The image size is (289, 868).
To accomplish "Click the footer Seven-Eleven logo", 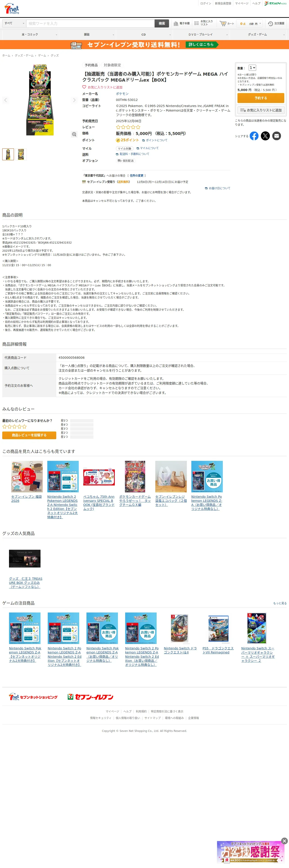I will click(x=90, y=697).
